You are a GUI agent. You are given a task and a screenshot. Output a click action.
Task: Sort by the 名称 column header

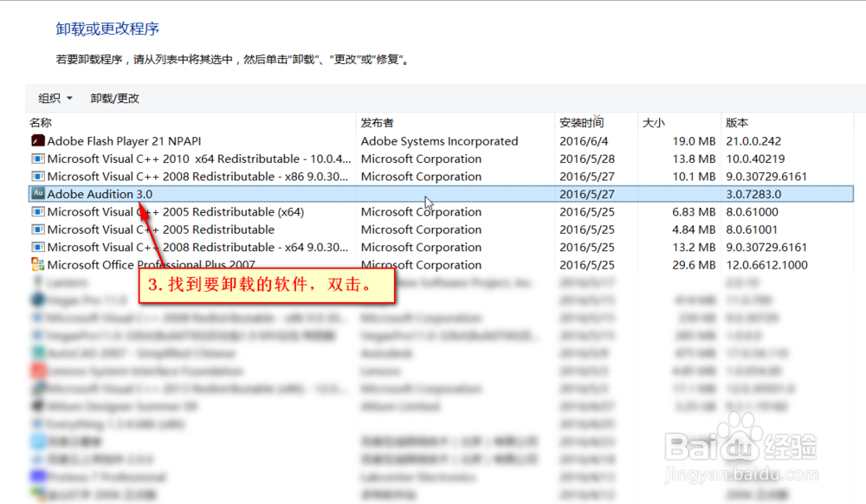pyautogui.click(x=41, y=123)
